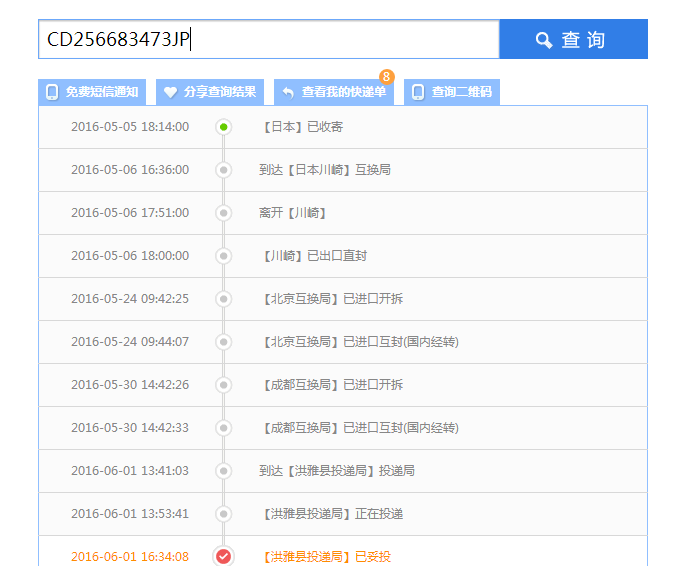Click 【北京互换局】已进口互封(国内经转) text
The height and width of the screenshot is (566, 687).
[359, 342]
